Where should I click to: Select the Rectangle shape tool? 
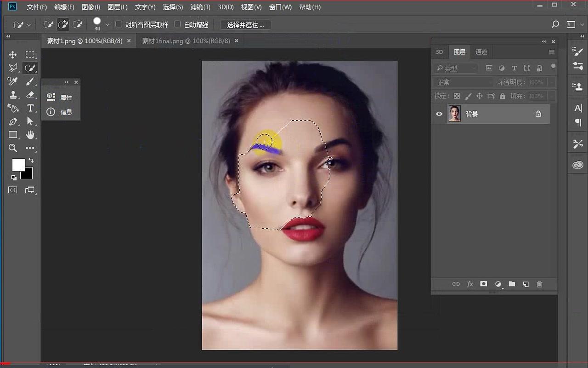(13, 135)
